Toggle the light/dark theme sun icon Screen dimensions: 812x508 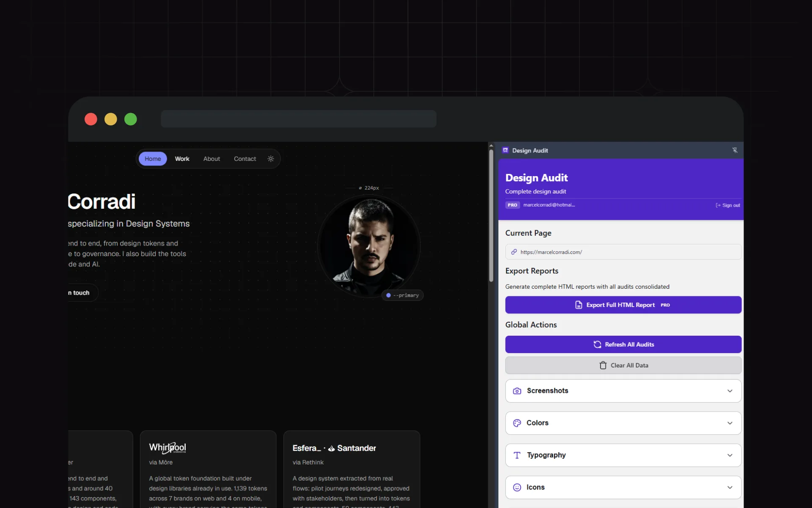tap(271, 159)
